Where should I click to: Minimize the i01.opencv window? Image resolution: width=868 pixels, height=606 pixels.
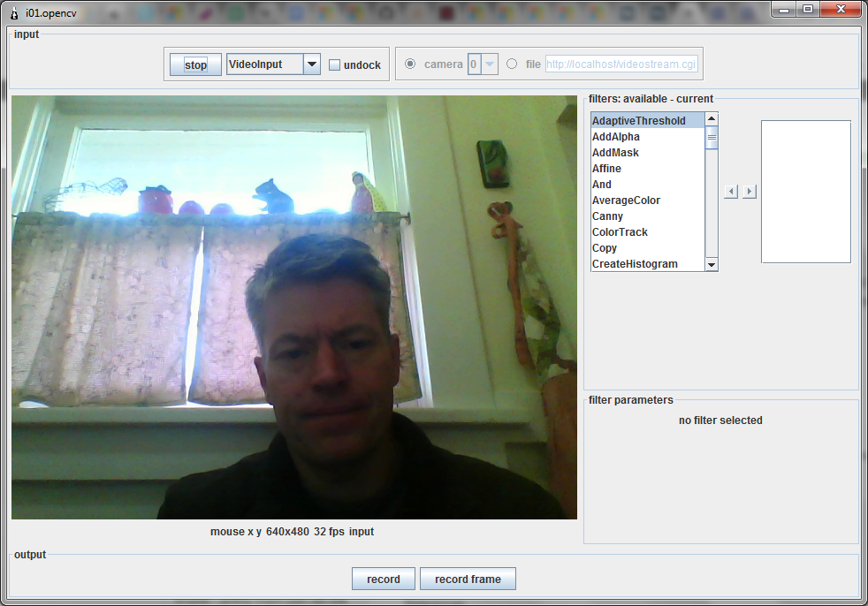pos(784,9)
